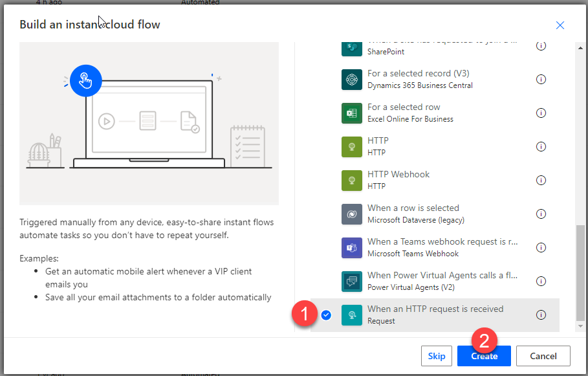
Task: Show info for Power Virtual Agents trigger
Action: [x=541, y=281]
